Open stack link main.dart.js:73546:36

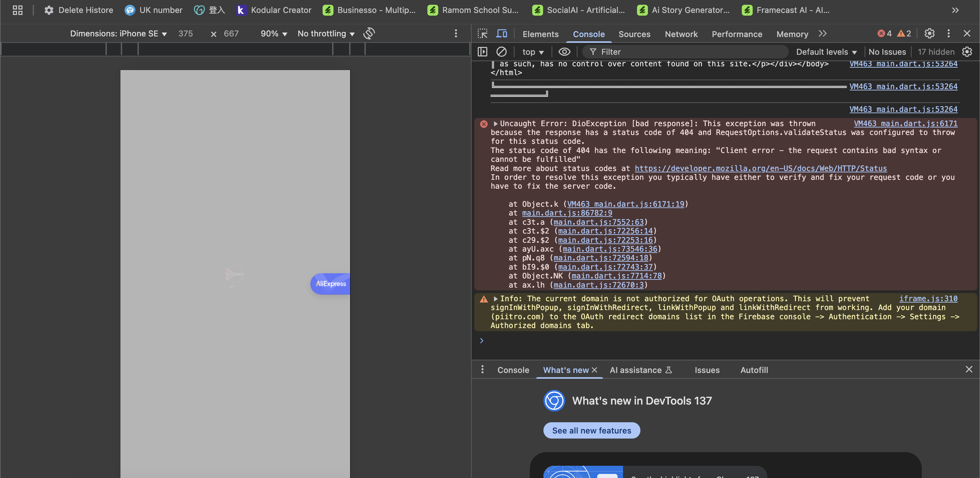point(610,249)
